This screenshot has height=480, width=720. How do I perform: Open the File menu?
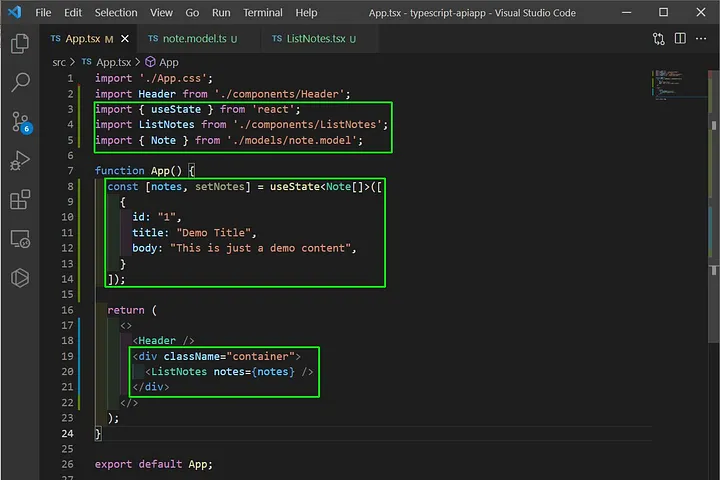43,12
